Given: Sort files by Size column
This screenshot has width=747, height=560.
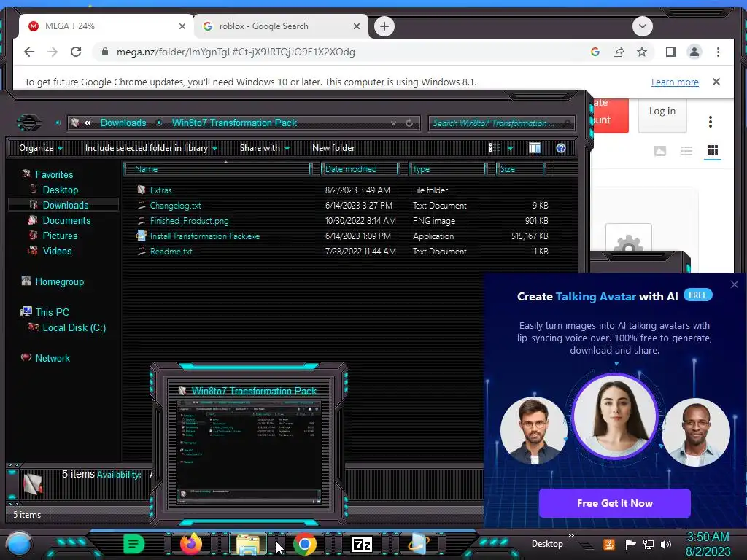Looking at the screenshot, I should (520, 169).
